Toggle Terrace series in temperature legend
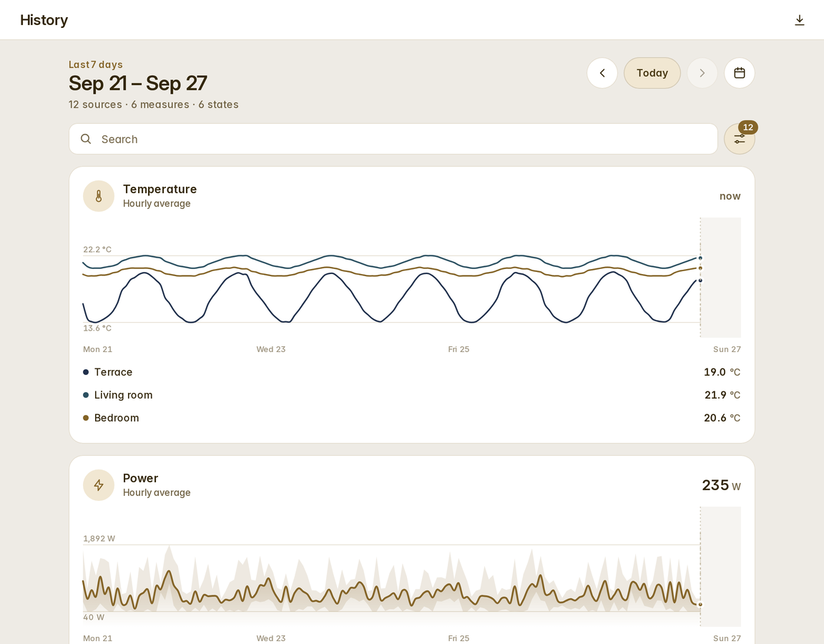The width and height of the screenshot is (824, 644). pyautogui.click(x=411, y=372)
